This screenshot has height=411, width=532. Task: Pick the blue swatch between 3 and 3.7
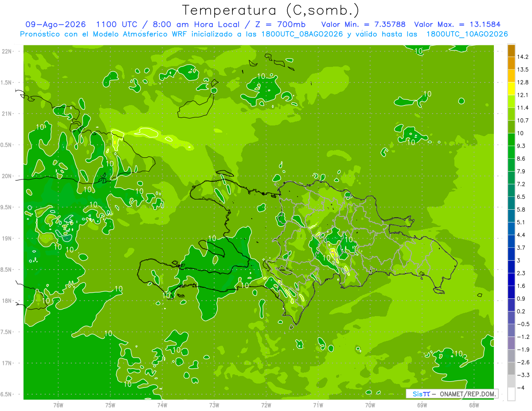pyautogui.click(x=511, y=254)
